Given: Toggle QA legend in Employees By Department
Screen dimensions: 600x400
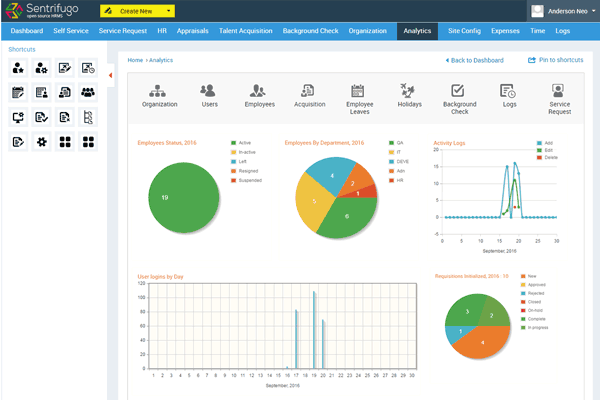Looking at the screenshot, I should [388, 143].
